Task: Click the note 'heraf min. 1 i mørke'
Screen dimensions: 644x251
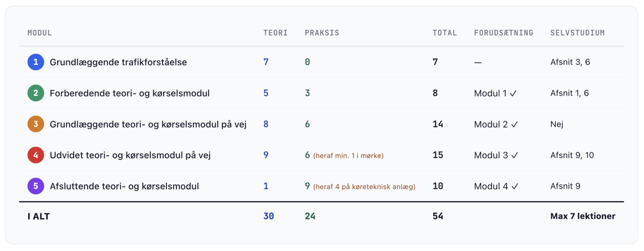Action: click(x=348, y=156)
